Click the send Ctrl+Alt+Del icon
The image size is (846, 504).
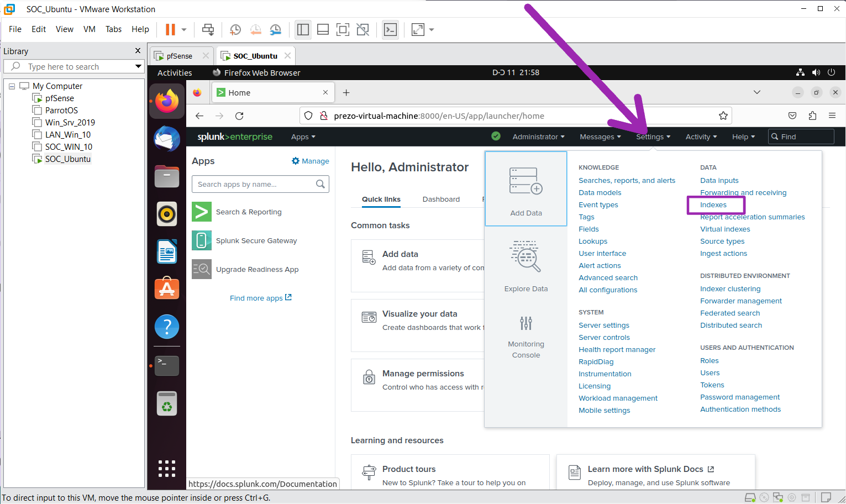208,29
